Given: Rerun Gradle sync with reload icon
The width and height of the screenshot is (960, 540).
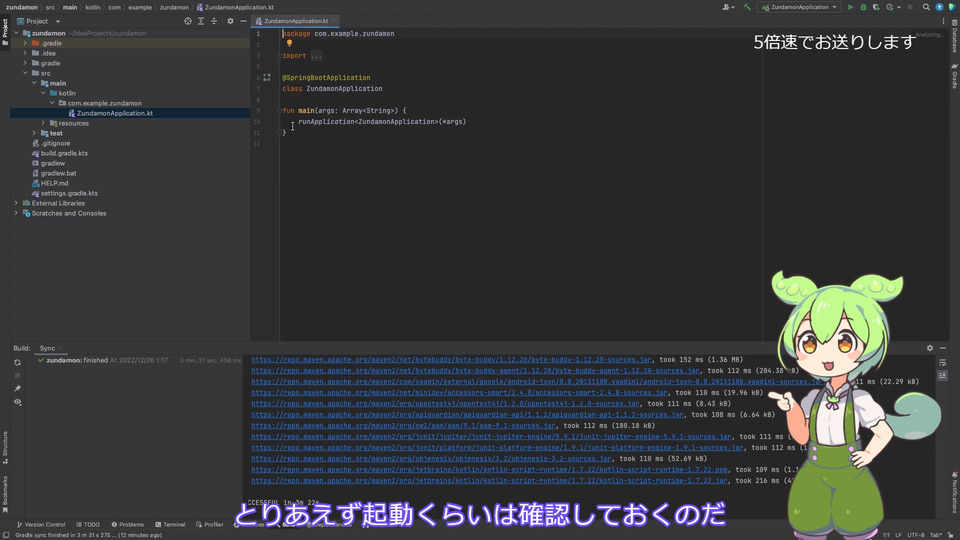Looking at the screenshot, I should (x=18, y=362).
